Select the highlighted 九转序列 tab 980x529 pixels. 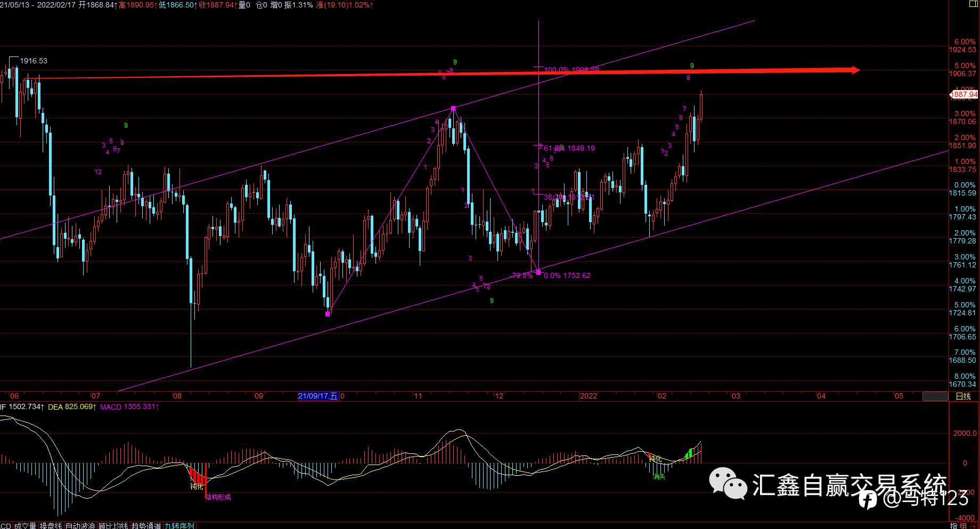click(x=179, y=526)
